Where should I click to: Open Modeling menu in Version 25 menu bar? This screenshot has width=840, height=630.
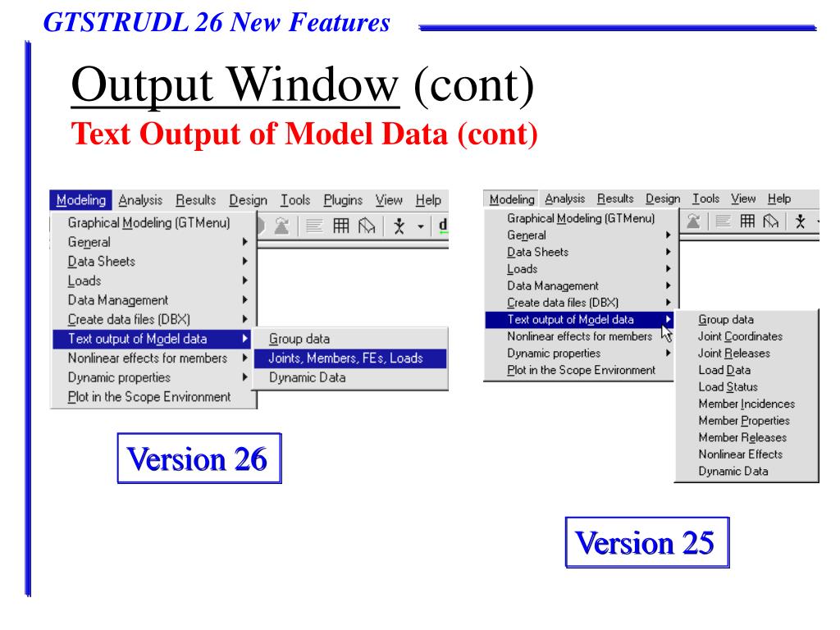[x=512, y=199]
